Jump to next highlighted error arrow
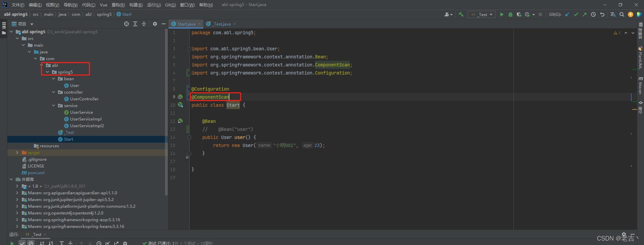 click(633, 33)
